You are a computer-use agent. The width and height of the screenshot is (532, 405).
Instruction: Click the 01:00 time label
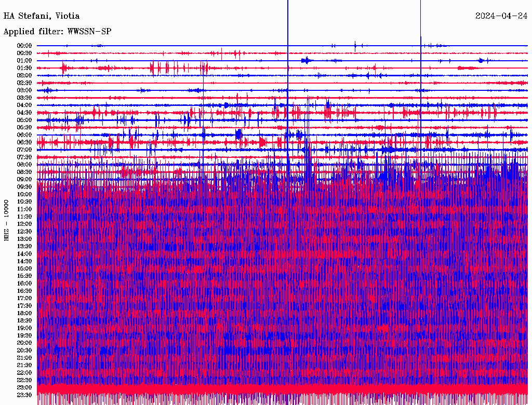tap(24, 60)
